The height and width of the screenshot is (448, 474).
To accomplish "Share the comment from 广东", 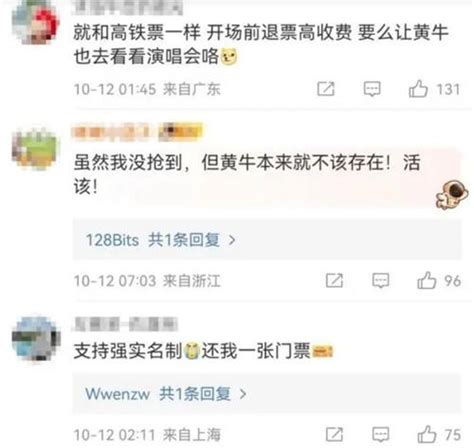I will pyautogui.click(x=326, y=89).
